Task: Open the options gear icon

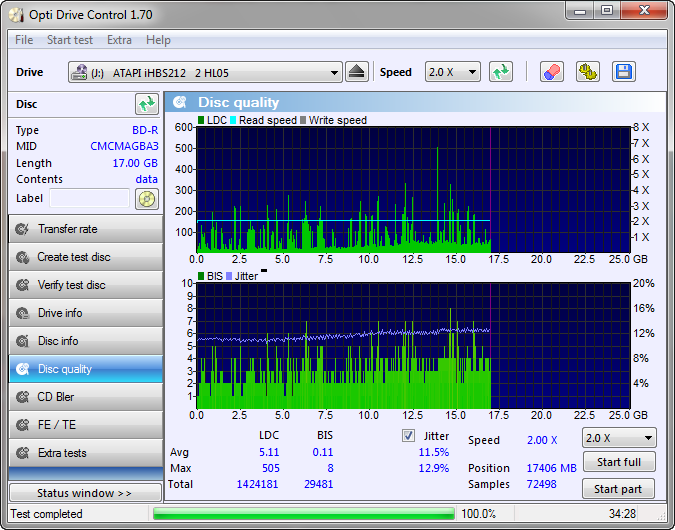Action: pyautogui.click(x=588, y=72)
